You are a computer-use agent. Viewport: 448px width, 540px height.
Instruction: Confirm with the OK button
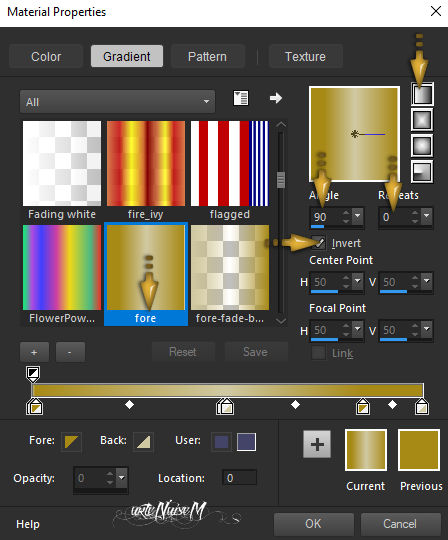point(313,524)
